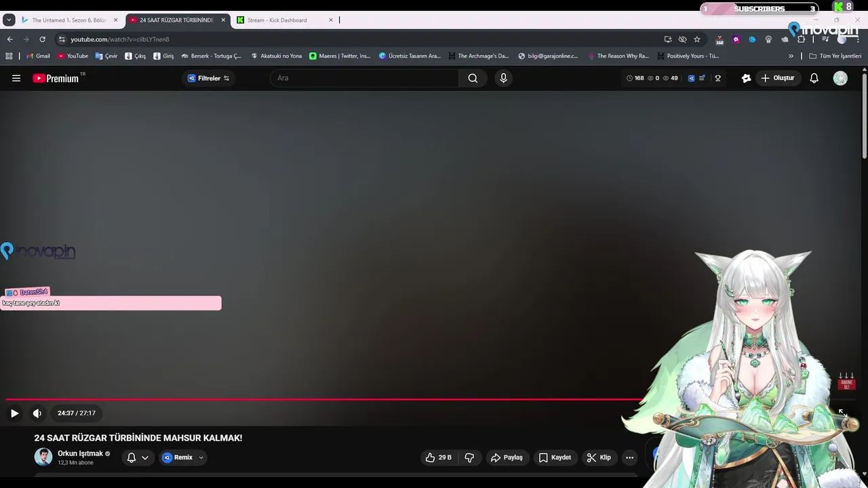Open Orkun Işıtmak channel avatar

[43, 457]
